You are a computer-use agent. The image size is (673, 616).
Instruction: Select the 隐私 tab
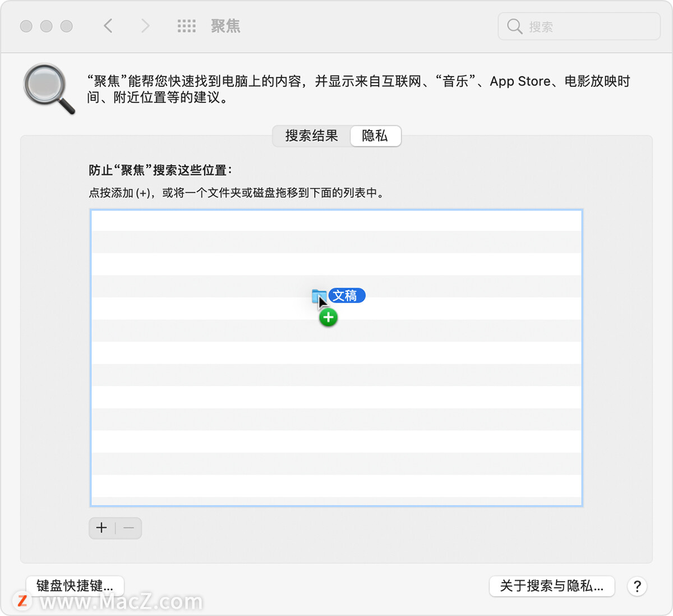(375, 136)
